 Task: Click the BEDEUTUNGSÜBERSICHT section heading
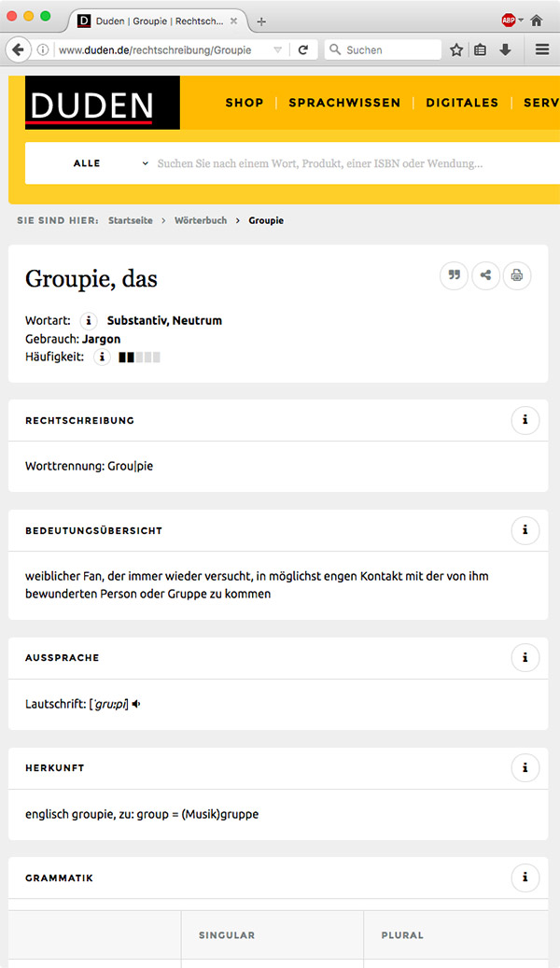[x=94, y=530]
